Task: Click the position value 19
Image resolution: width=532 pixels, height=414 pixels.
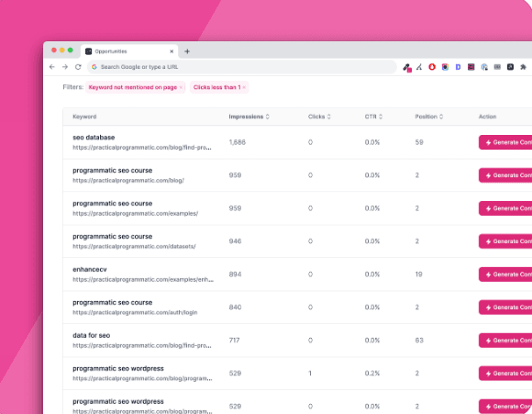Action: 418,274
